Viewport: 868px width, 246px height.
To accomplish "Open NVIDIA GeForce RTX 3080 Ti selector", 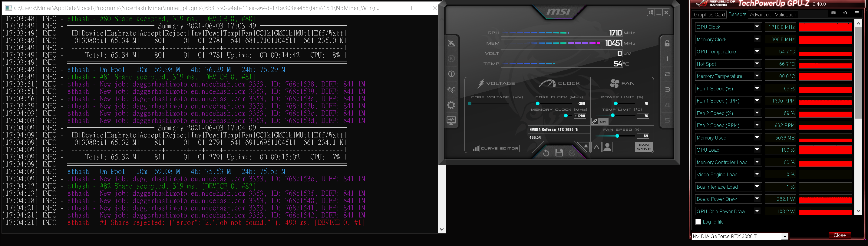I will pos(740,236).
